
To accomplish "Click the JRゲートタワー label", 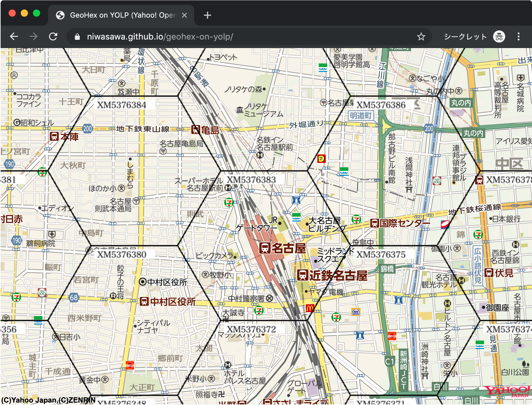I will coord(257,224).
